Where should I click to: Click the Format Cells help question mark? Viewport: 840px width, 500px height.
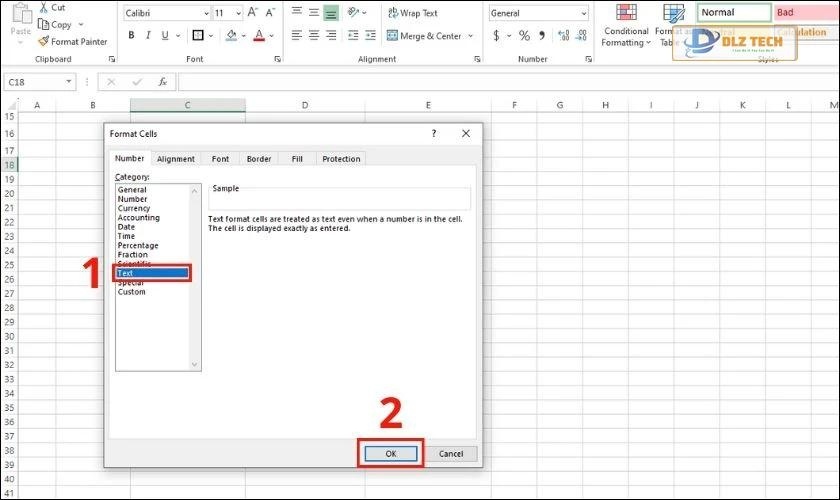pos(433,133)
